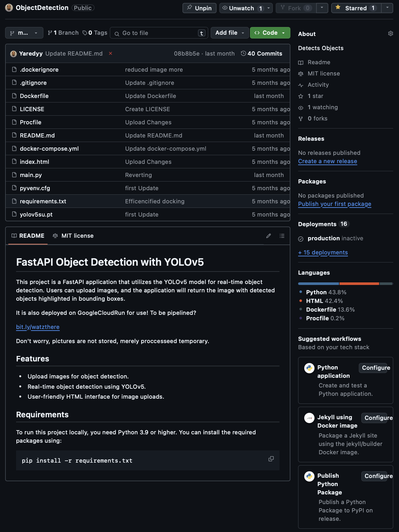Copy the pip install command
The width and height of the screenshot is (399, 532).
coord(271,459)
